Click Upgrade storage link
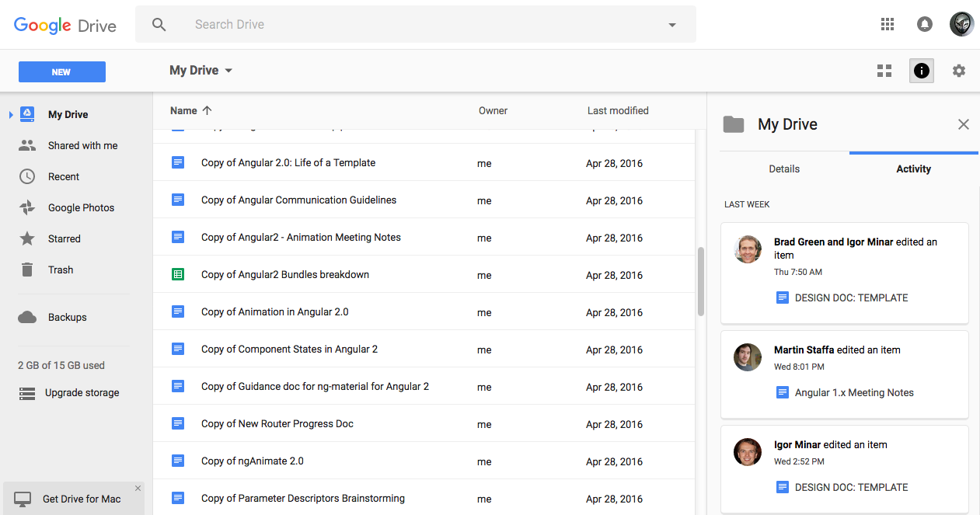The height and width of the screenshot is (515, 980). [x=82, y=392]
